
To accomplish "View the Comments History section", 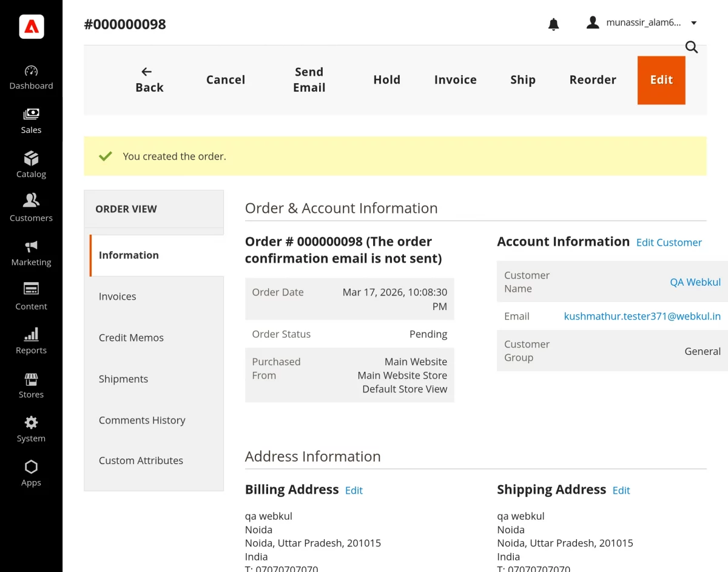I will click(142, 420).
